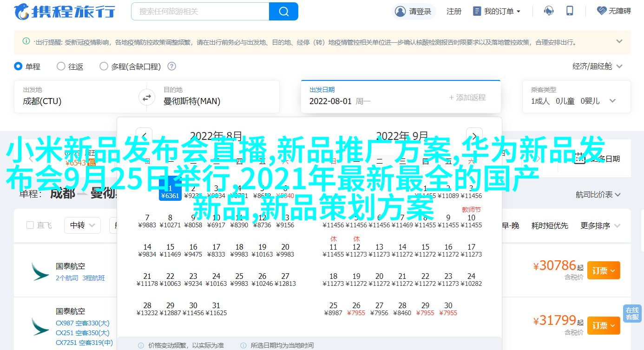Screen dimensions: 644x350
Task: Select August 20 priced ¥9983
Action: point(285,251)
